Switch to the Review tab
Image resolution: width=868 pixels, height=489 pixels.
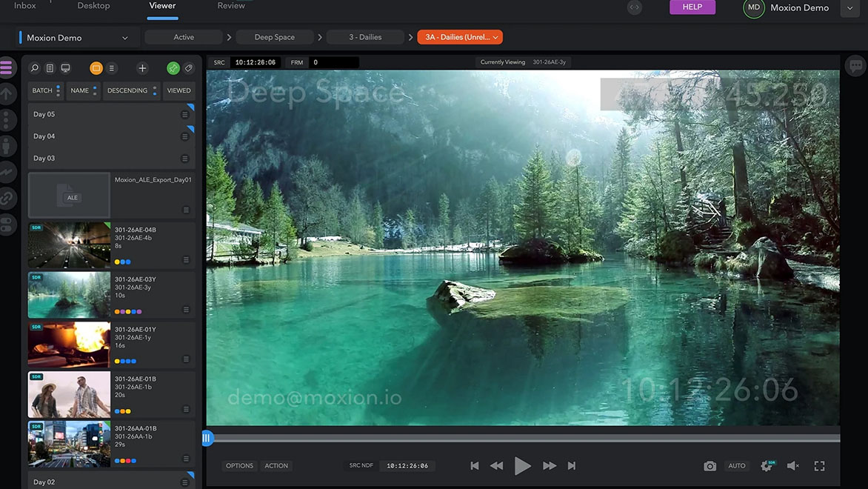pos(231,5)
